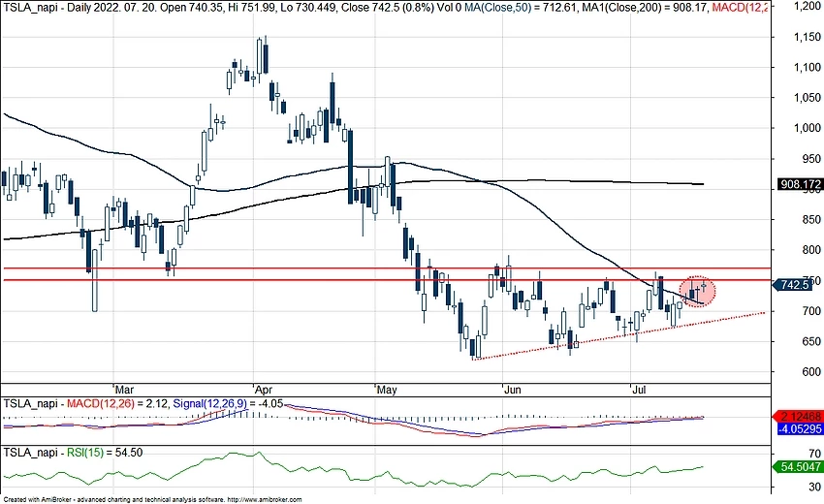Image resolution: width=824 pixels, height=504 pixels.
Task: Click the Apr date axis label
Action: (264, 390)
